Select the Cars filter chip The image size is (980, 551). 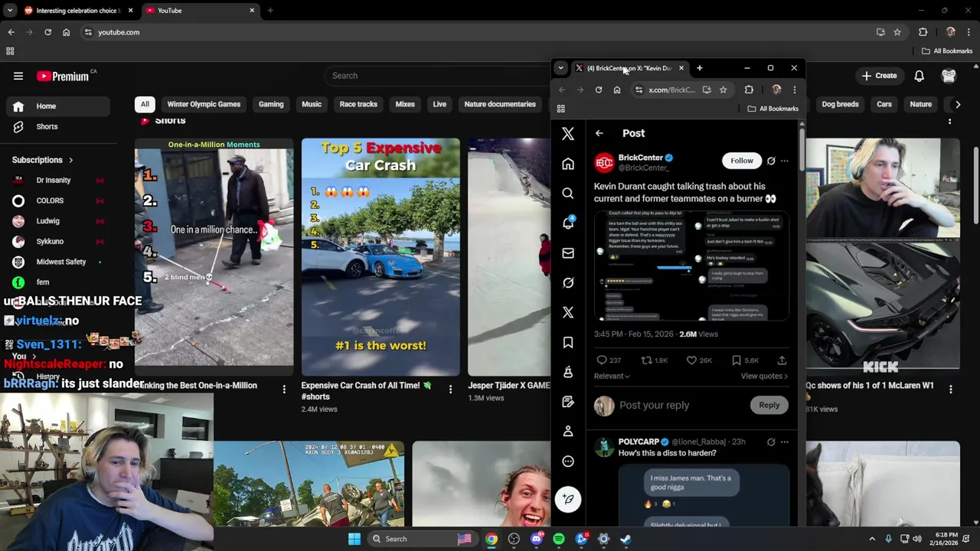[x=884, y=104]
